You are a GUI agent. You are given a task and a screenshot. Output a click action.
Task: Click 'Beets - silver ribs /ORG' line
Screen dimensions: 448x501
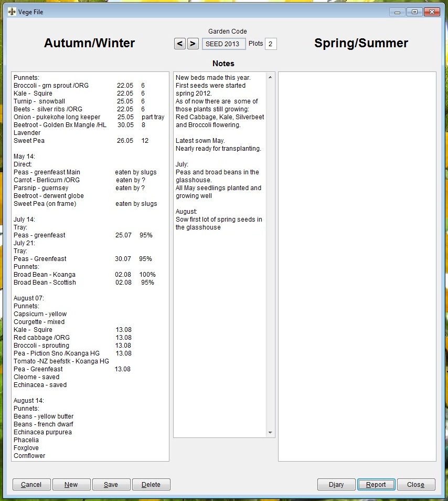coord(48,109)
